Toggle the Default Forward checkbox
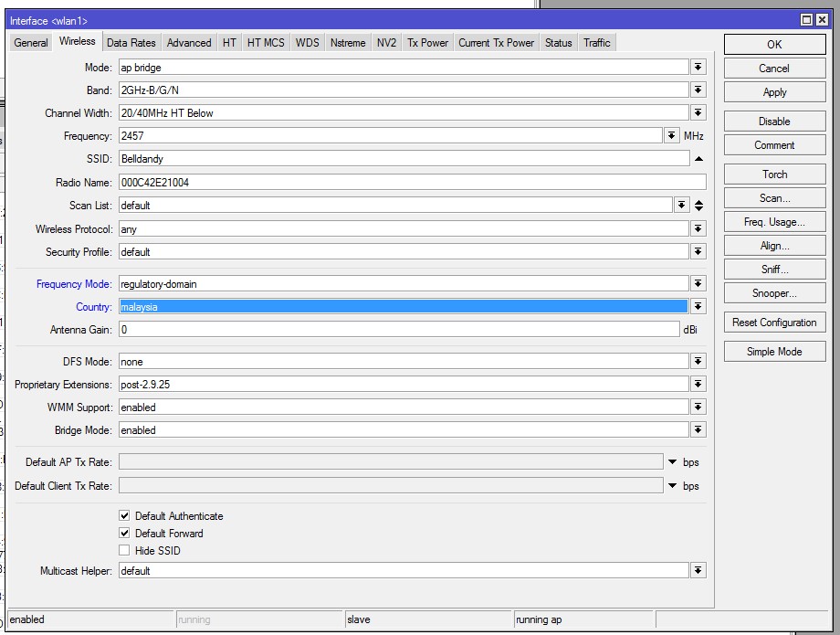The image size is (840, 635). point(125,534)
